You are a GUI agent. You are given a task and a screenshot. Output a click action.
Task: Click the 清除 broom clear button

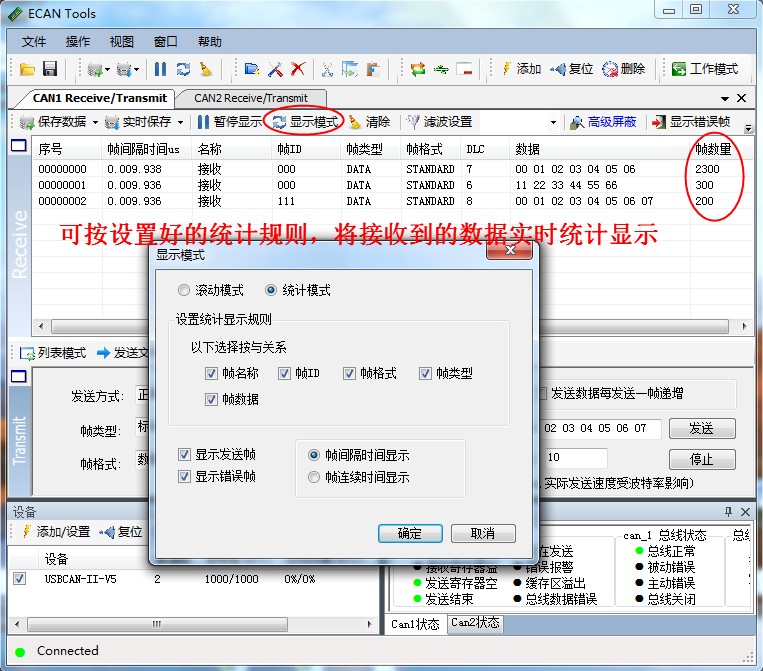[x=368, y=122]
